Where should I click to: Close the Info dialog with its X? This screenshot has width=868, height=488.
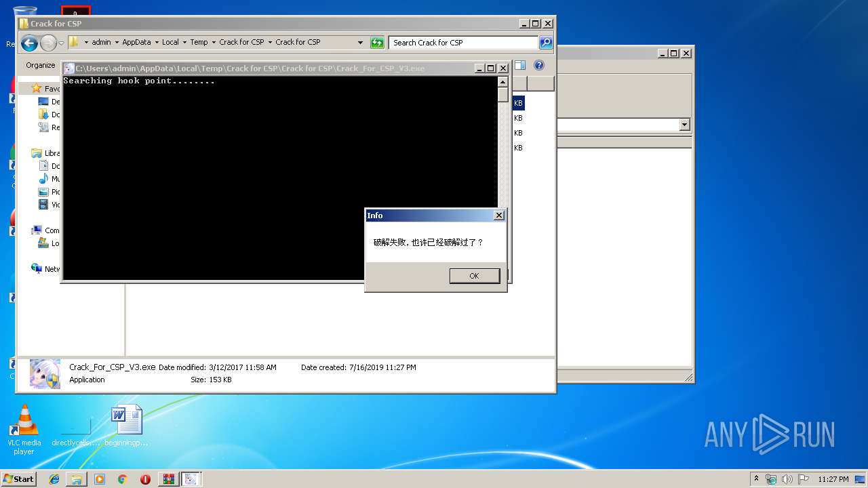coord(499,216)
